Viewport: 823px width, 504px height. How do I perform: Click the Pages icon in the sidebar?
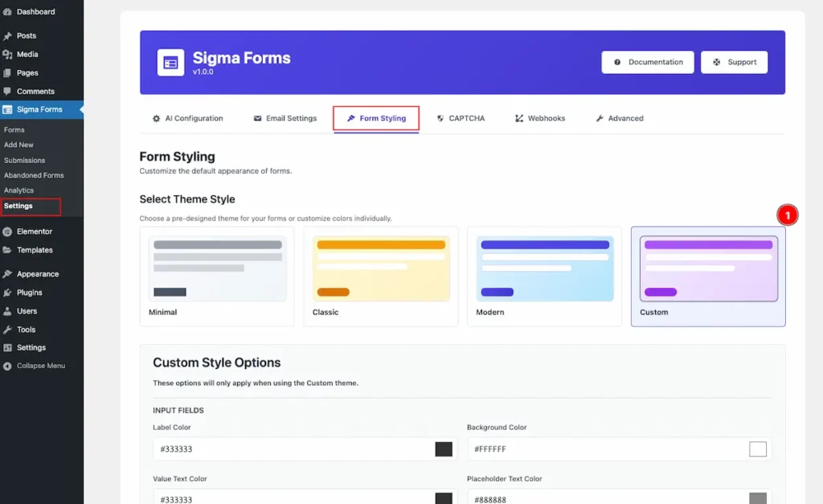pos(7,73)
